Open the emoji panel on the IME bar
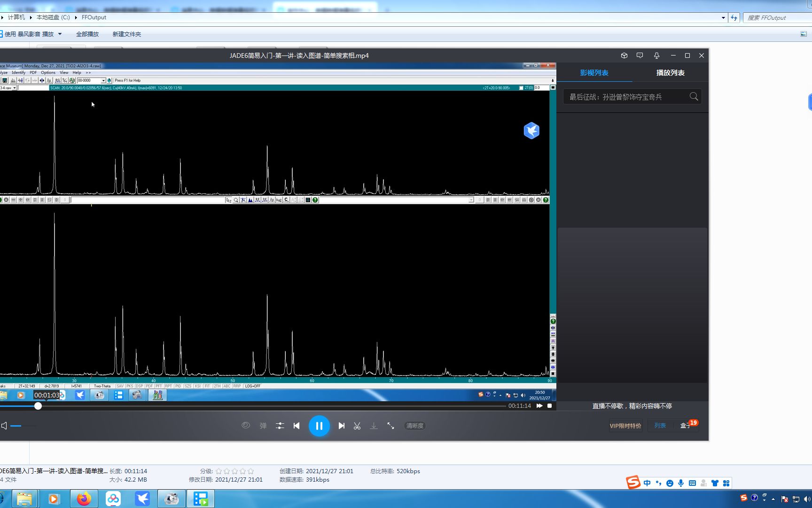Image resolution: width=812 pixels, height=508 pixels. 670,483
